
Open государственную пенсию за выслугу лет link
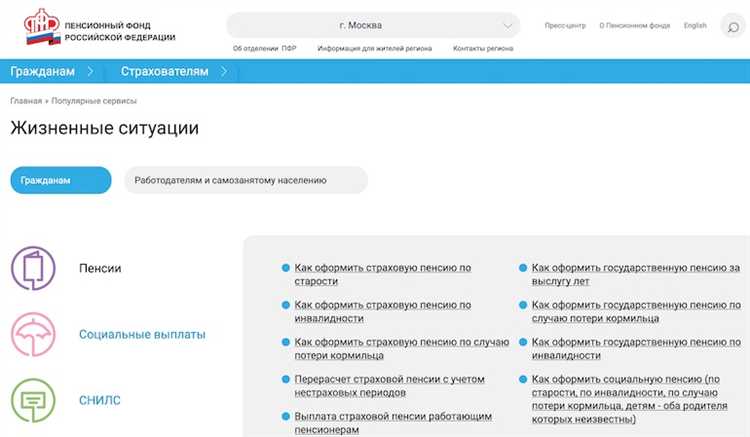pyautogui.click(x=636, y=274)
